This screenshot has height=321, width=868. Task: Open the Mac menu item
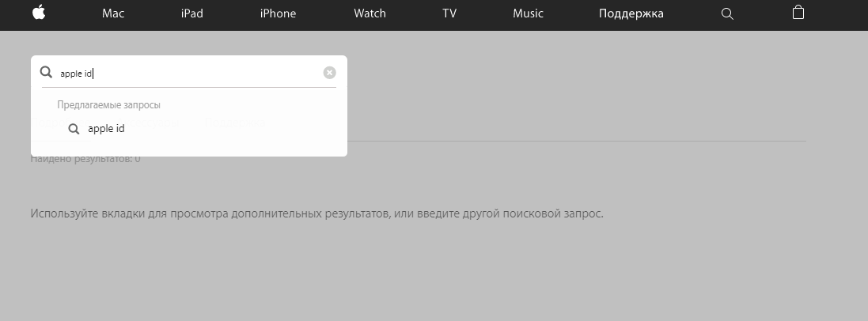[113, 13]
